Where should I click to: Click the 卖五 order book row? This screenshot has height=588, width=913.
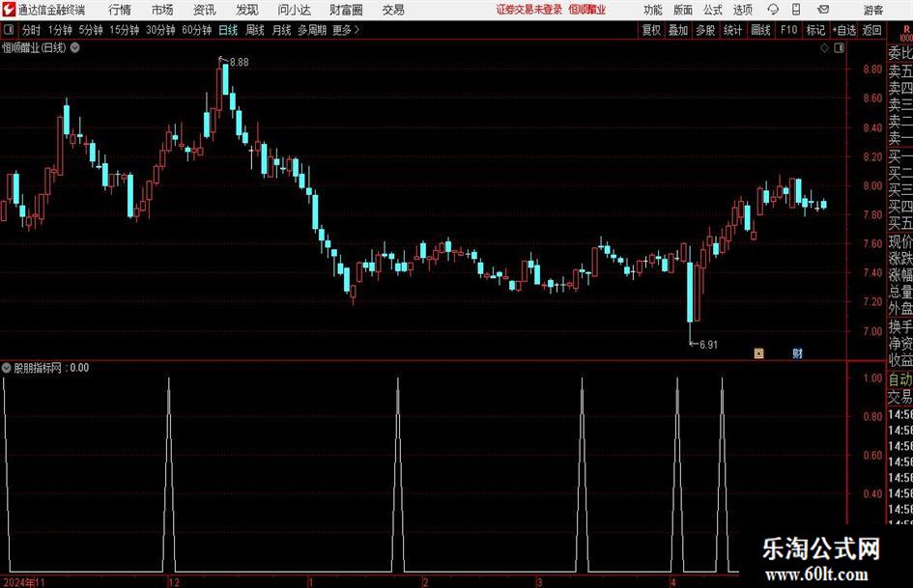pos(900,71)
